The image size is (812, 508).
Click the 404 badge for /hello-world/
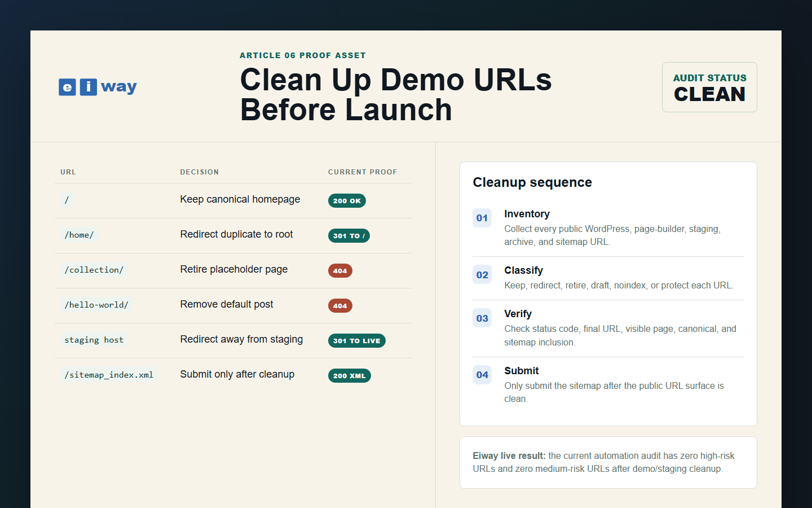pyautogui.click(x=340, y=306)
